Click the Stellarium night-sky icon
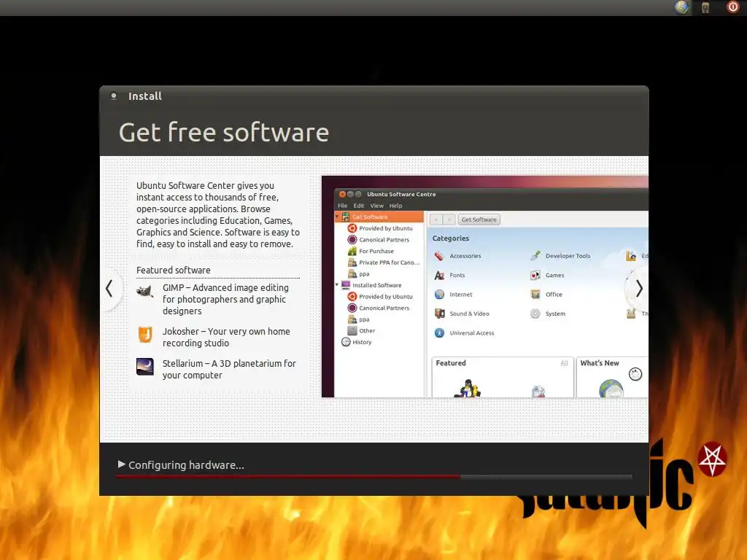This screenshot has height=560, width=747. [145, 367]
